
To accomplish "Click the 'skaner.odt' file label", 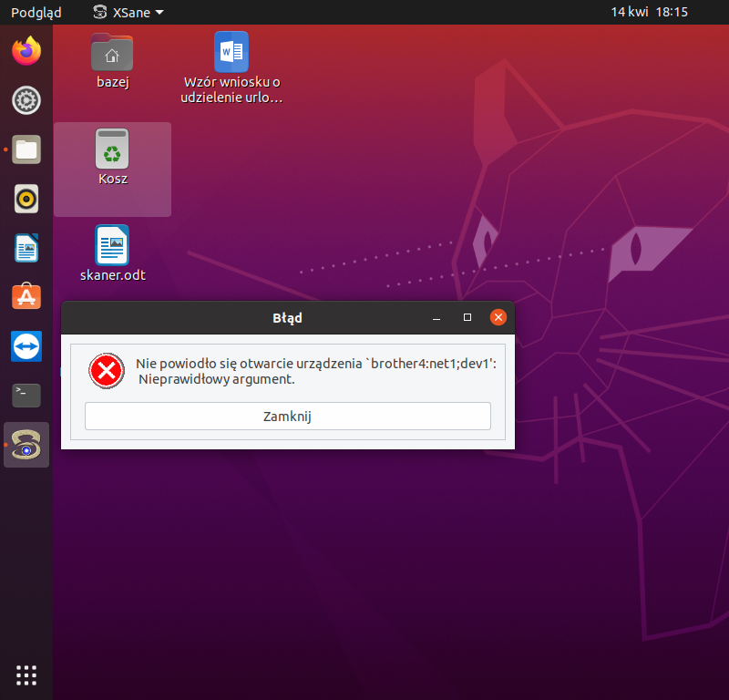I will click(113, 275).
